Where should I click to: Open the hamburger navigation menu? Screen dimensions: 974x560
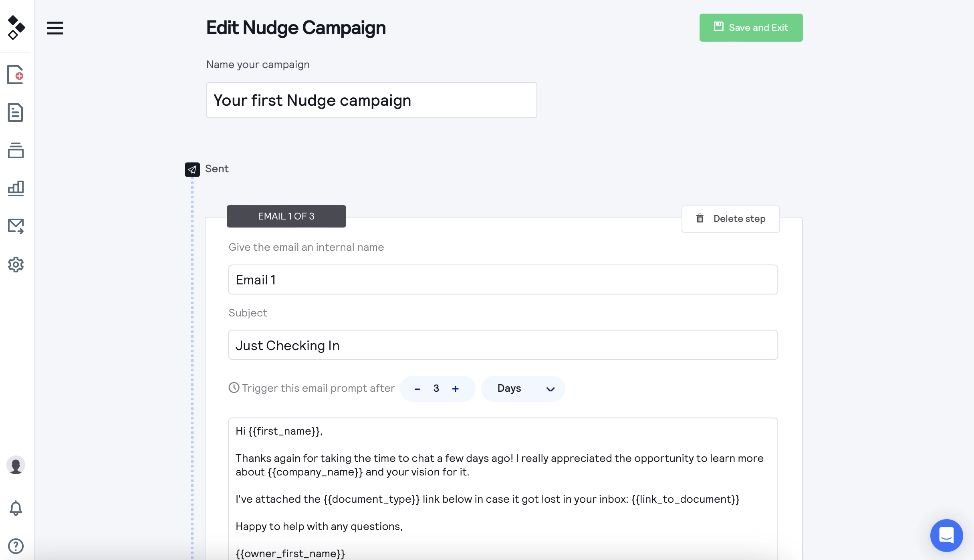pos(55,27)
